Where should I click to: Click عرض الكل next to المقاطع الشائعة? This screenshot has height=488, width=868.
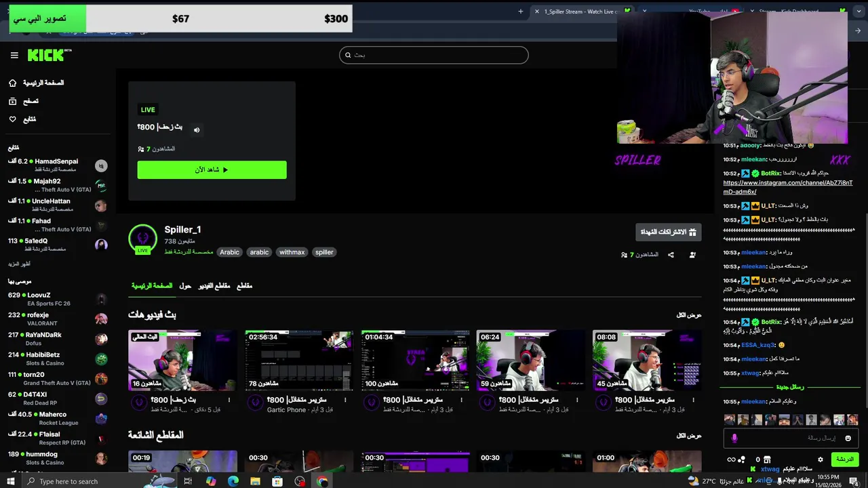[689, 435]
